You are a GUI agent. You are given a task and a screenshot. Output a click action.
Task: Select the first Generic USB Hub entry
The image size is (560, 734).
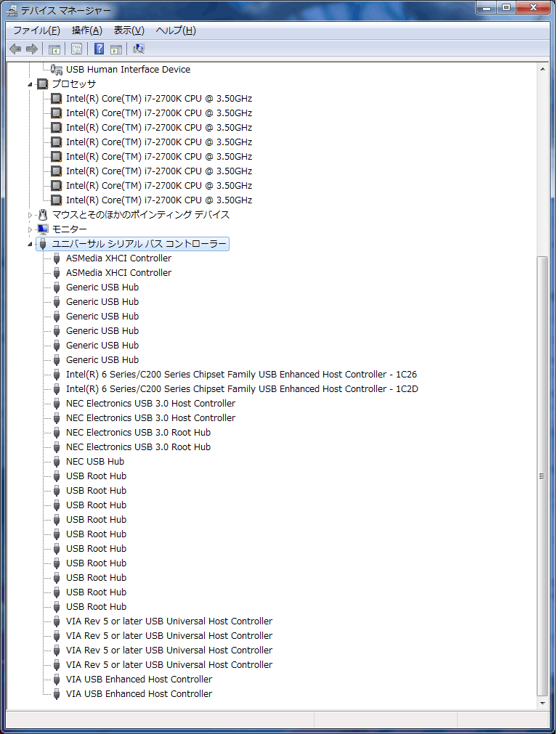(102, 287)
